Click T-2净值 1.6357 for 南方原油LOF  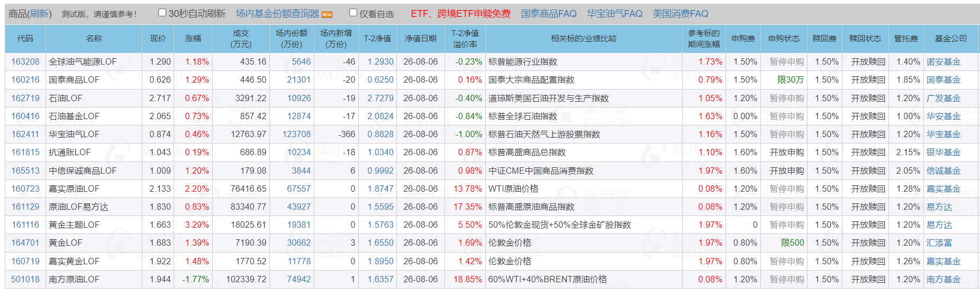click(x=380, y=279)
